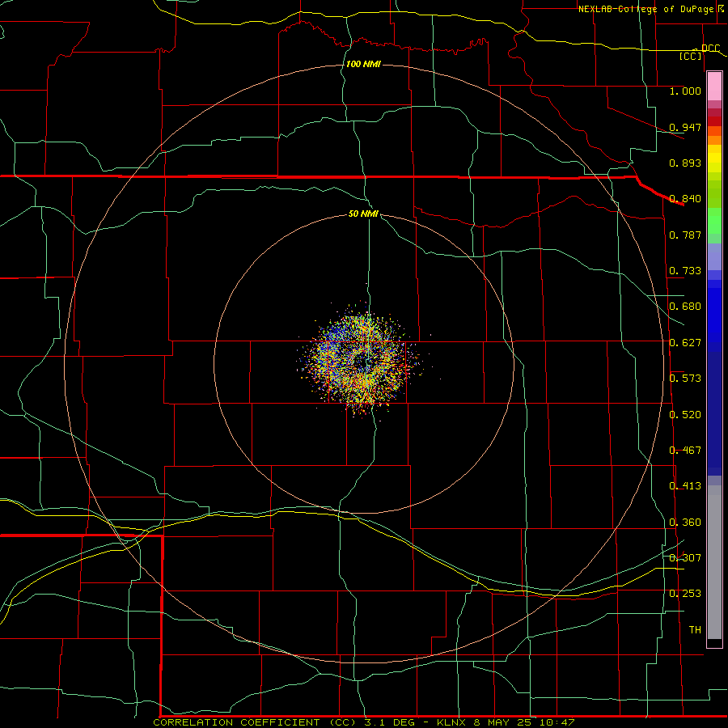
Task: Click the Correlation Coefficient caption at bottom
Action: (363, 722)
